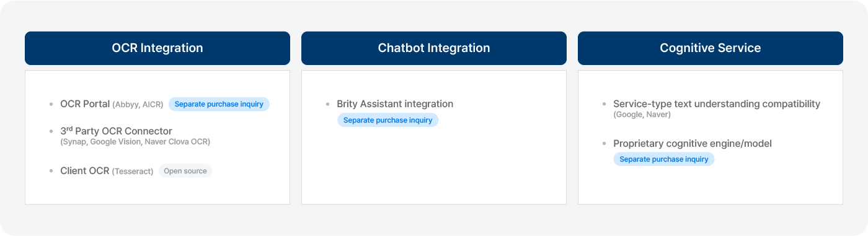
Task: Click the Synap, Google Vision, Naver Clova OCR note
Action: (135, 142)
